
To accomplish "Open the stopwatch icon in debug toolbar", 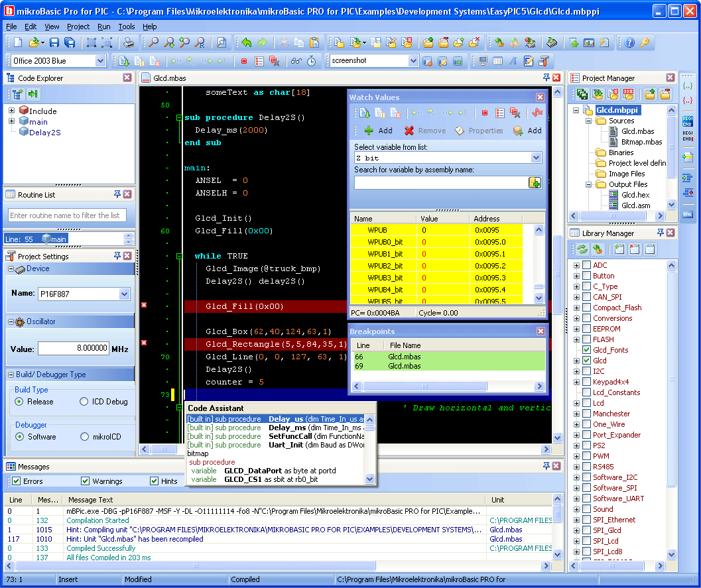I will pyautogui.click(x=311, y=61).
